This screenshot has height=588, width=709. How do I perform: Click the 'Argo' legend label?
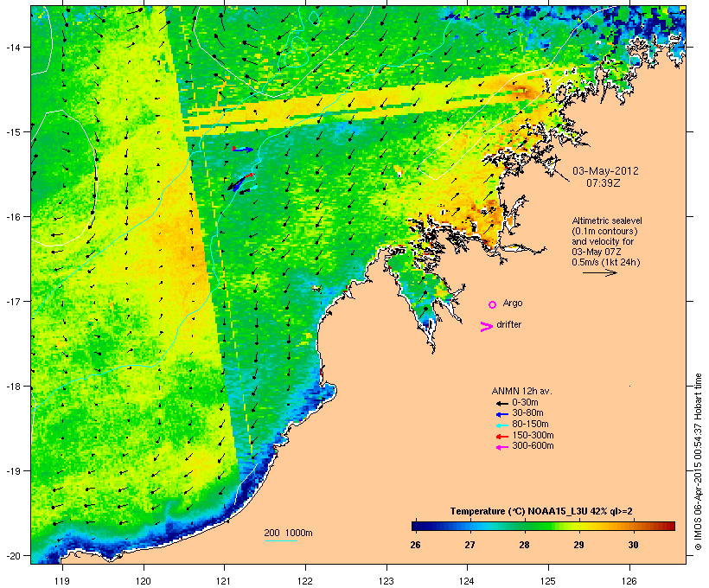[x=513, y=303]
